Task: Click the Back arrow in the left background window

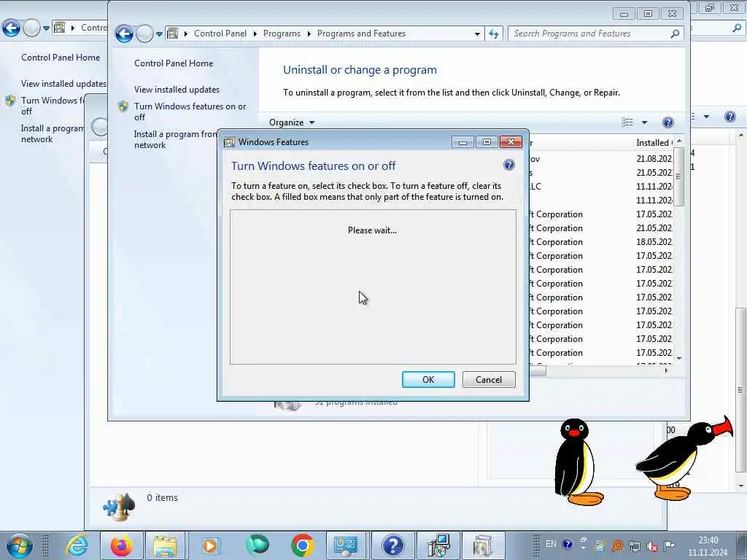Action: click(11, 28)
